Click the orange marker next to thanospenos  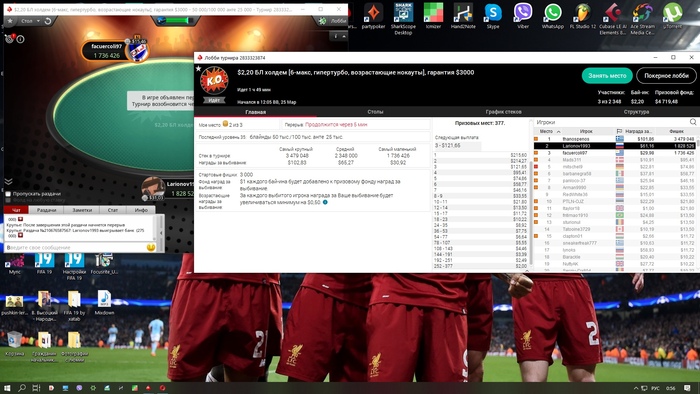pyautogui.click(x=536, y=139)
